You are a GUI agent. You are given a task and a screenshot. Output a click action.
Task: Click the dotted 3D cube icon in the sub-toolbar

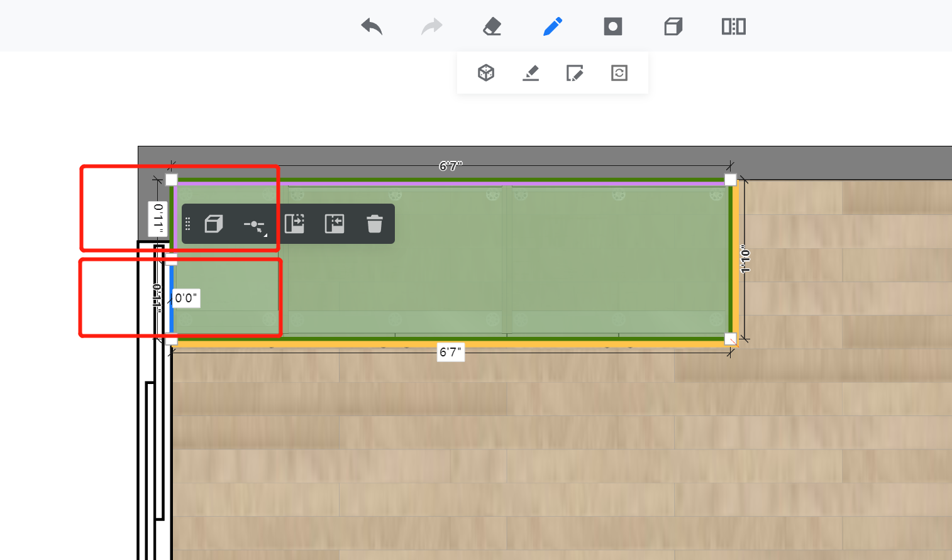coord(486,73)
